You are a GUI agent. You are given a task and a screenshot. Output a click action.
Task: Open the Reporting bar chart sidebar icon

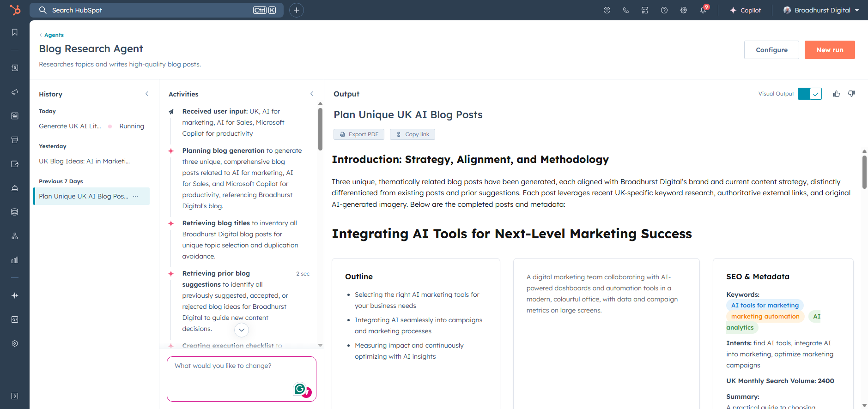click(15, 260)
